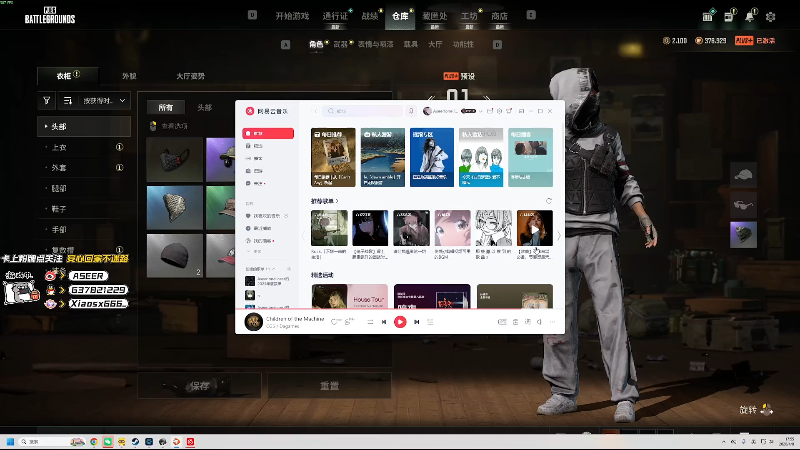800x450 pixels.
Task: Open the 工坊 tab
Action: tap(469, 16)
